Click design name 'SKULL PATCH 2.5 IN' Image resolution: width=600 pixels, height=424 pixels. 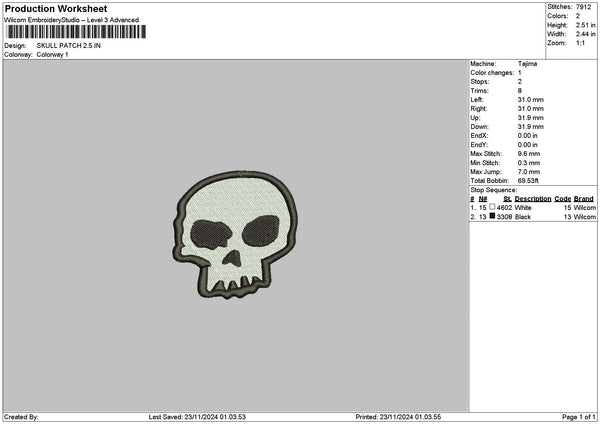tap(68, 46)
